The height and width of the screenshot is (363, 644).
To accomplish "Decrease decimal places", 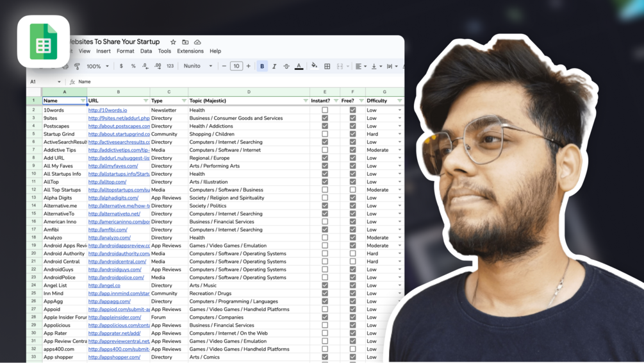I will click(x=145, y=66).
